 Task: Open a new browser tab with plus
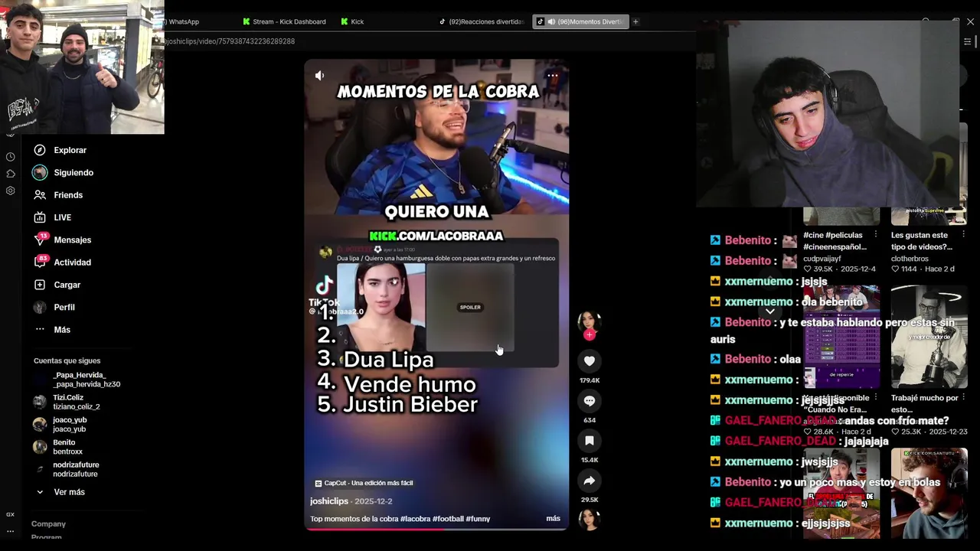point(635,21)
